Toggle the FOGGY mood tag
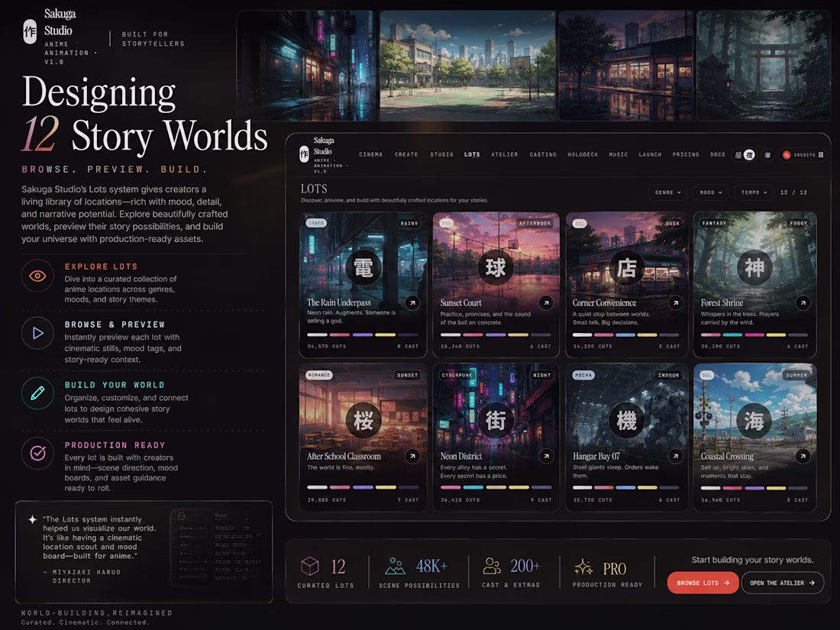Screen dimensions: 840x630 click(x=798, y=224)
